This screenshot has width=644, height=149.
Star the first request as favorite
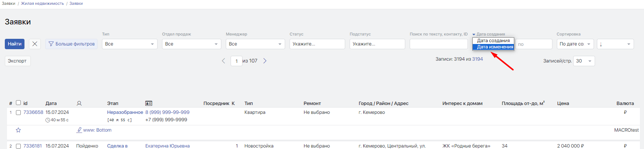point(18,130)
